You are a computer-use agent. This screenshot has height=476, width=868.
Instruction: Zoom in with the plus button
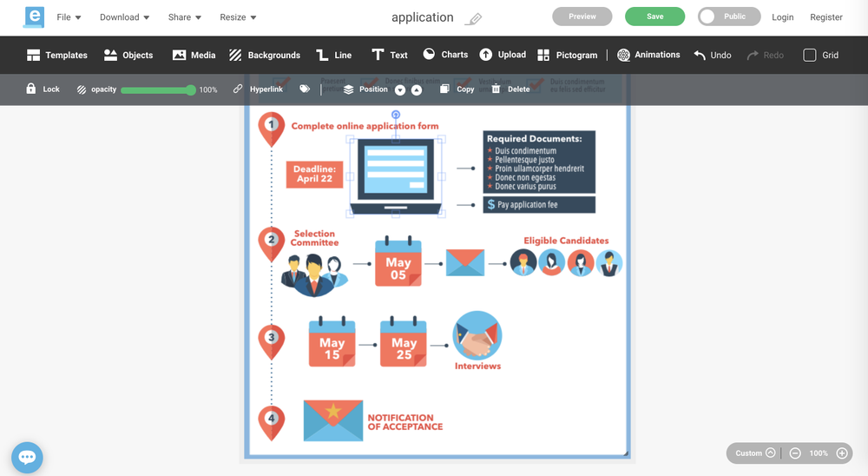pos(842,453)
